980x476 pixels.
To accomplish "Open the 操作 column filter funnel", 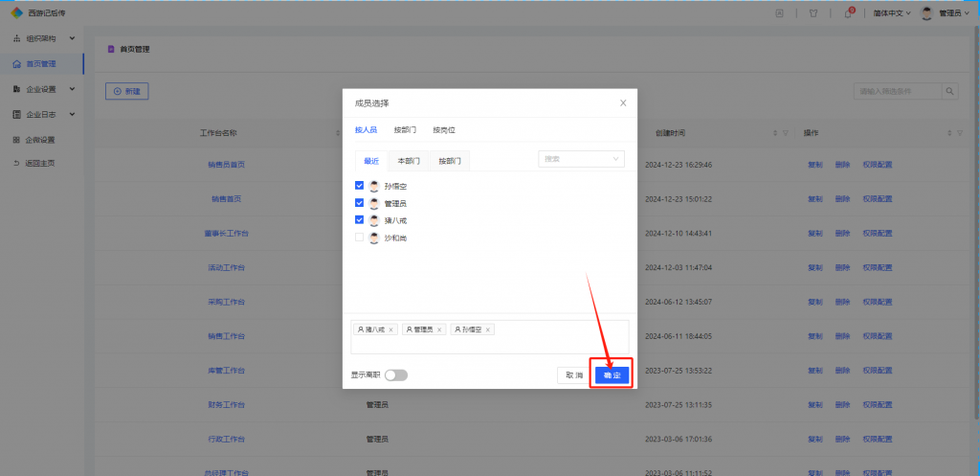I will click(960, 133).
